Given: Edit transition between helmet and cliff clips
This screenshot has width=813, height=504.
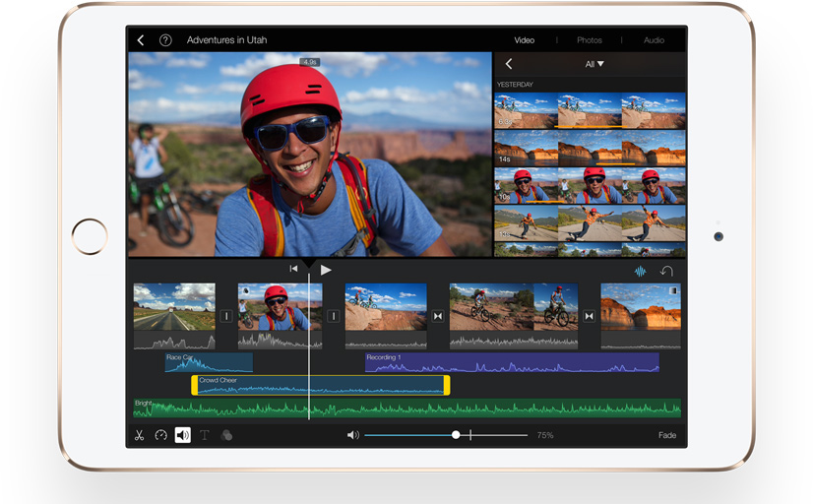Looking at the screenshot, I should pos(334,316).
